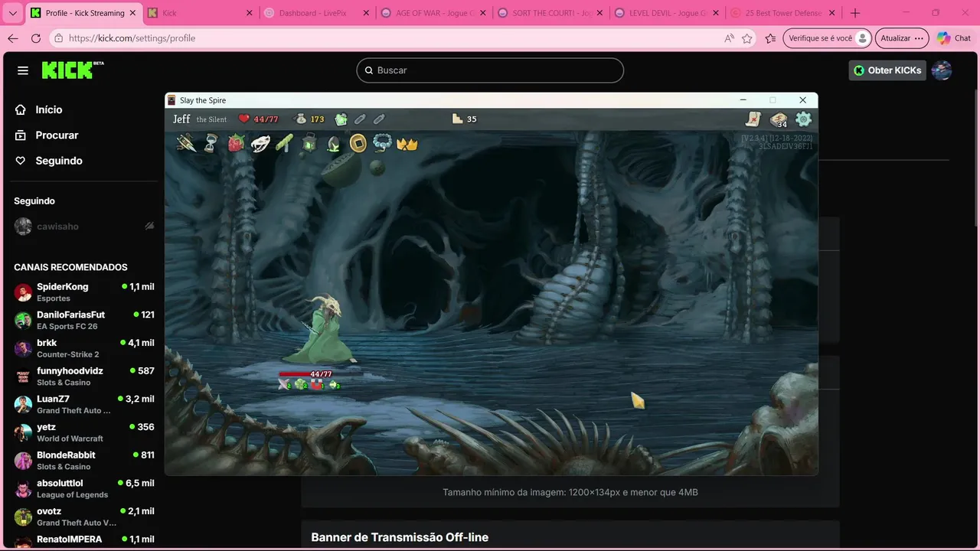Open funnyhoodvidz channel

(x=83, y=377)
